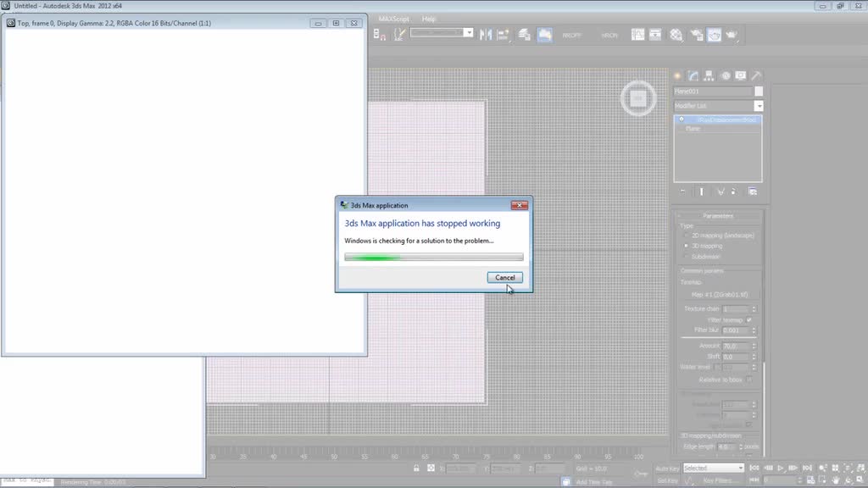Switch to the Motion command panel tab
This screenshot has width=868, height=488.
coord(726,75)
